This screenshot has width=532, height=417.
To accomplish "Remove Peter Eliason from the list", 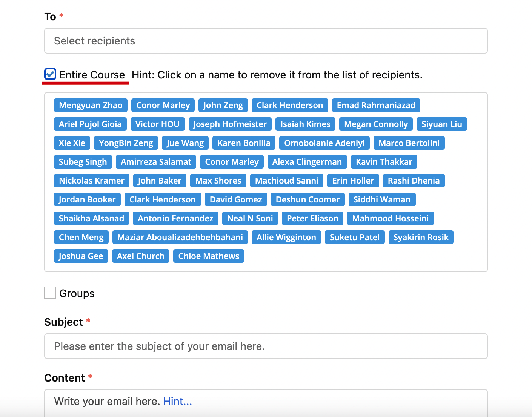I will 313,218.
